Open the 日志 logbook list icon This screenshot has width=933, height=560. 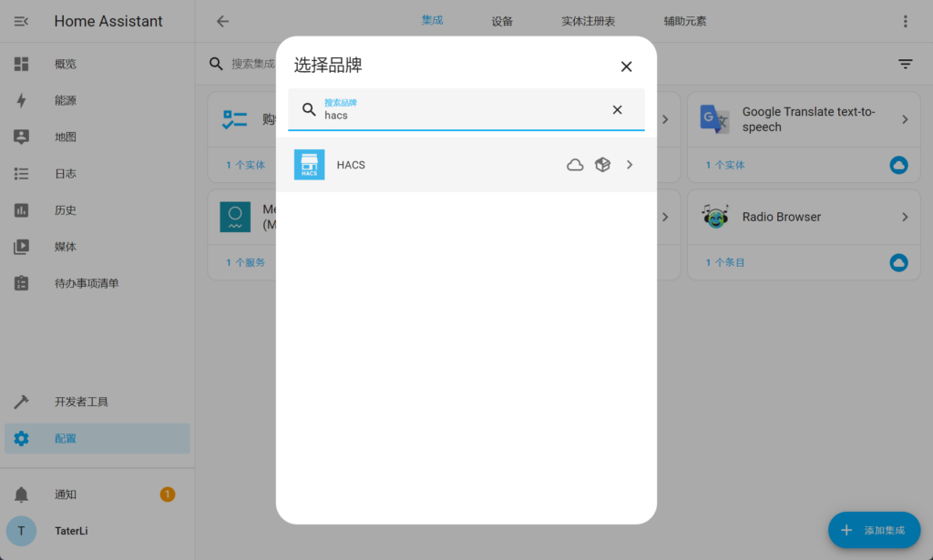(x=22, y=174)
